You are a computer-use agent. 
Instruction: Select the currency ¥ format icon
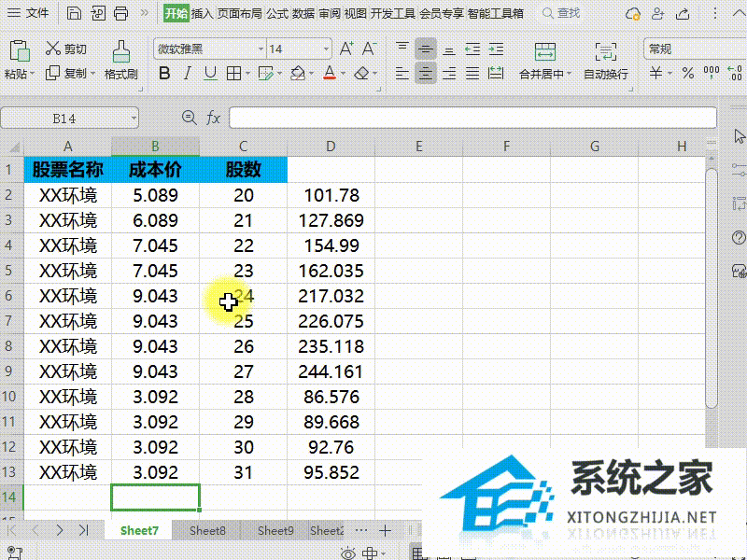coord(654,72)
